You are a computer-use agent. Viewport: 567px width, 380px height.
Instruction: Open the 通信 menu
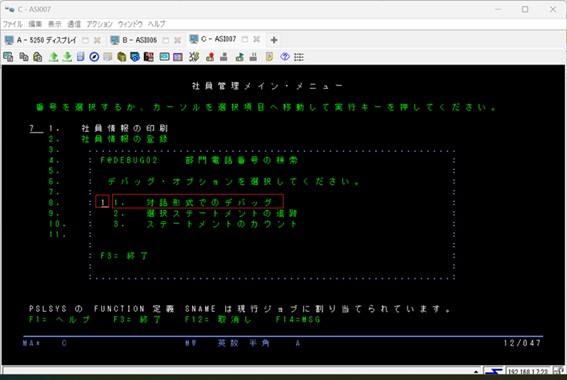tap(74, 24)
